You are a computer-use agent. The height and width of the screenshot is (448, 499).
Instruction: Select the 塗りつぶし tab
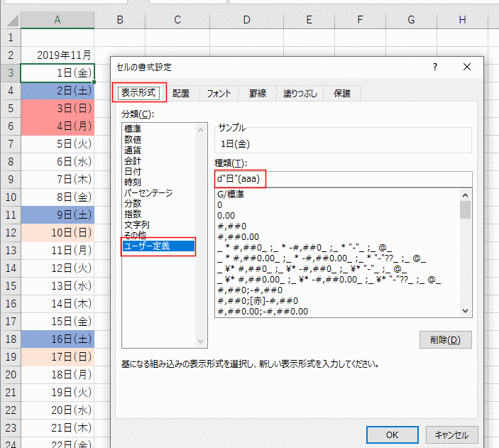[300, 93]
